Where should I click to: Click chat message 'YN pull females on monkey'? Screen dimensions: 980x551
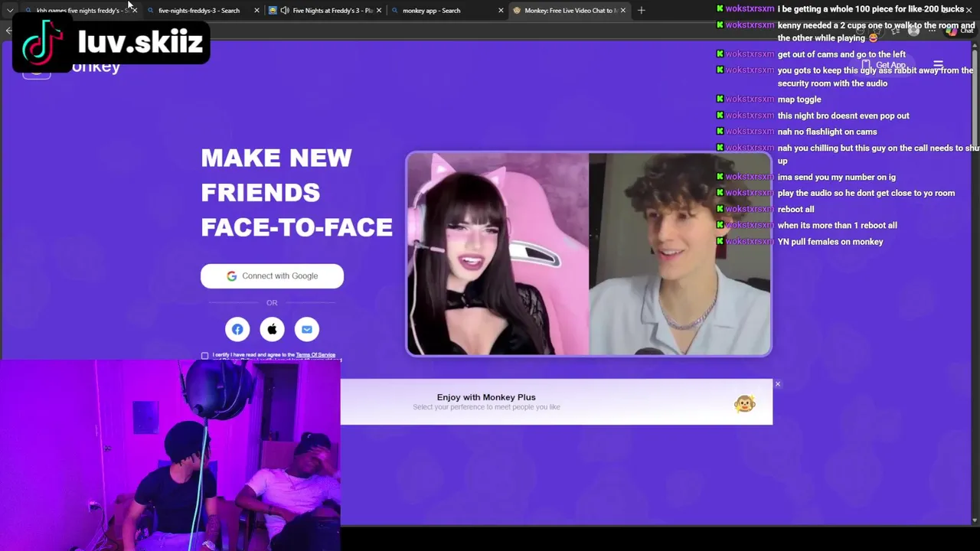830,242
